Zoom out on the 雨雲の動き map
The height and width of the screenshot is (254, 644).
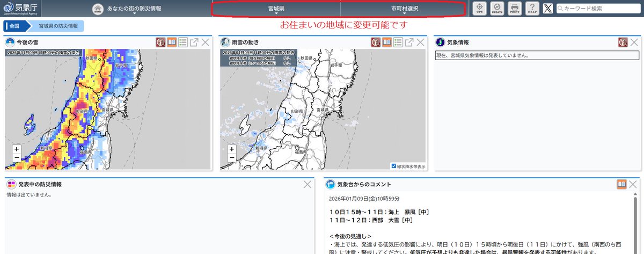pos(232,157)
